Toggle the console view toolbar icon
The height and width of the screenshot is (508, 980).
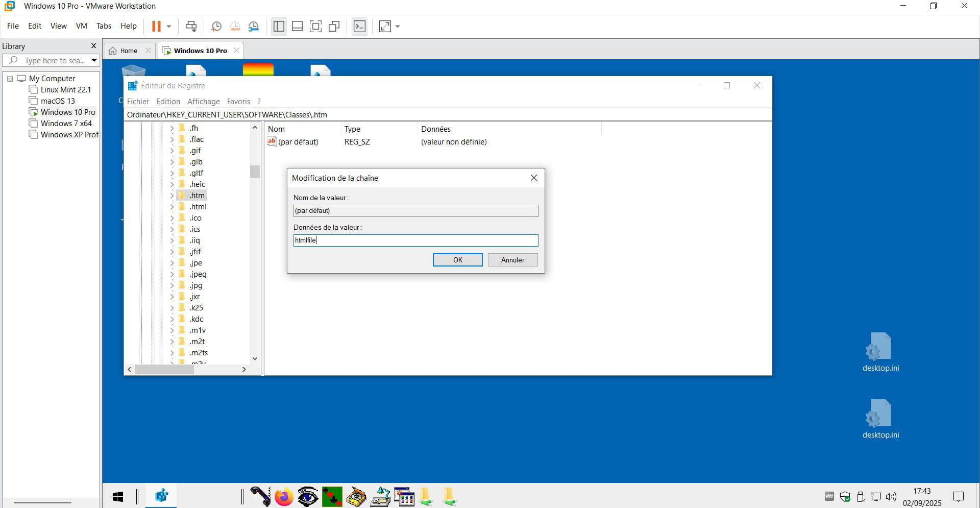point(359,26)
